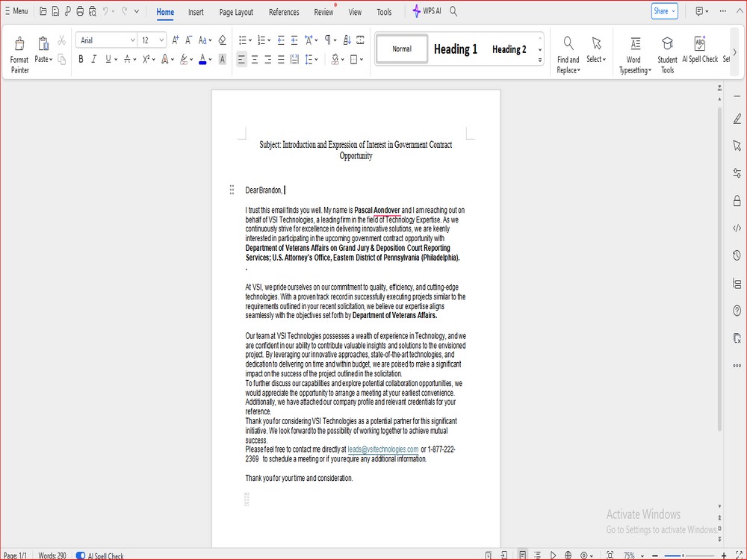Open the Select dropdown
This screenshot has width=747, height=560.
(596, 60)
